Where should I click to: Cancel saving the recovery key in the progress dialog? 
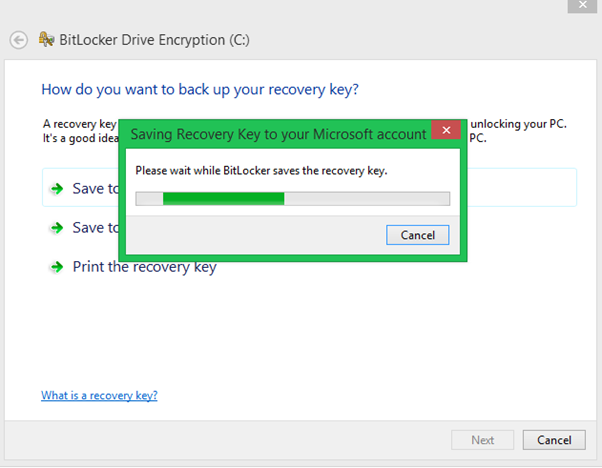coord(418,235)
